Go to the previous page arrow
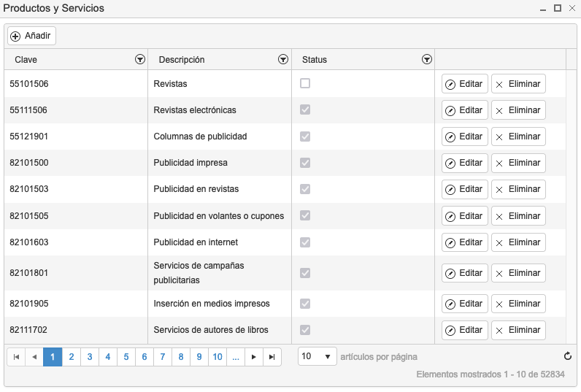 coord(34,357)
